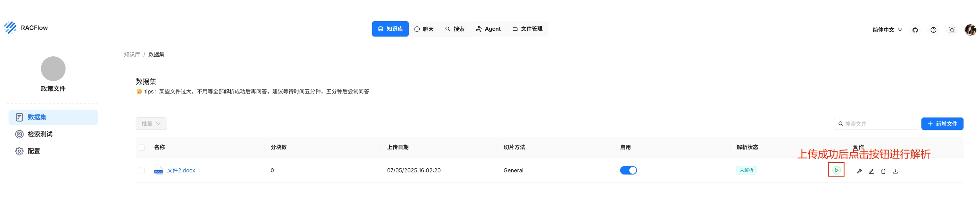Image resolution: width=980 pixels, height=223 pixels.
Task: Open the 文件管理 tab
Action: click(x=527, y=29)
